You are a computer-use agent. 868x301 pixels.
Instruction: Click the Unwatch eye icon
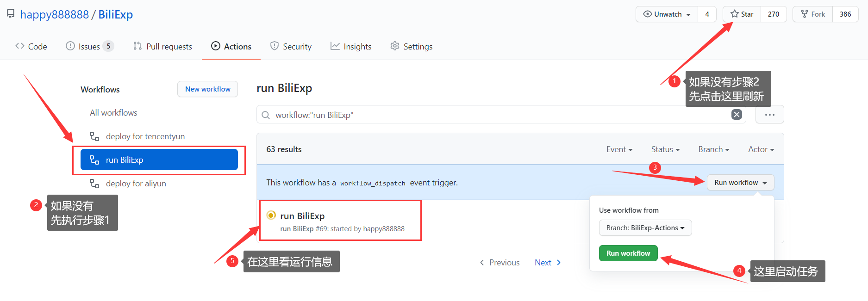648,14
